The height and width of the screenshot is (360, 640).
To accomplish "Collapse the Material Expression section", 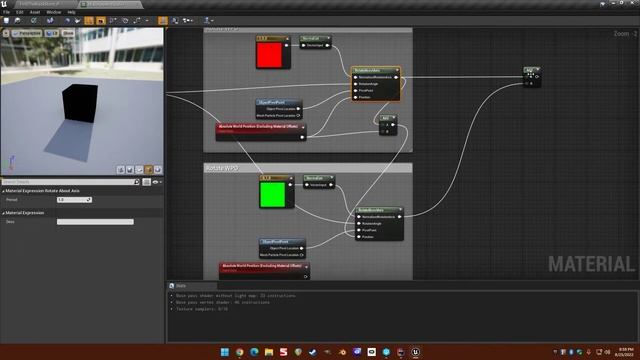I will point(4,213).
